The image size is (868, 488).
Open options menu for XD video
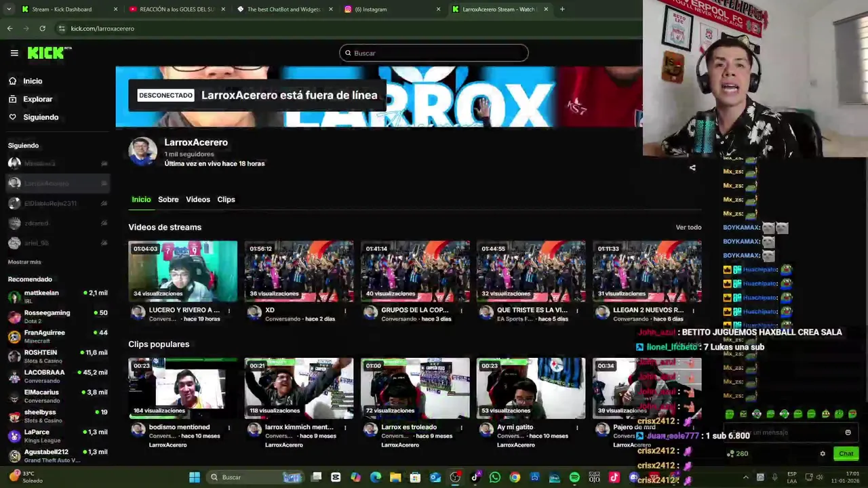coord(345,311)
